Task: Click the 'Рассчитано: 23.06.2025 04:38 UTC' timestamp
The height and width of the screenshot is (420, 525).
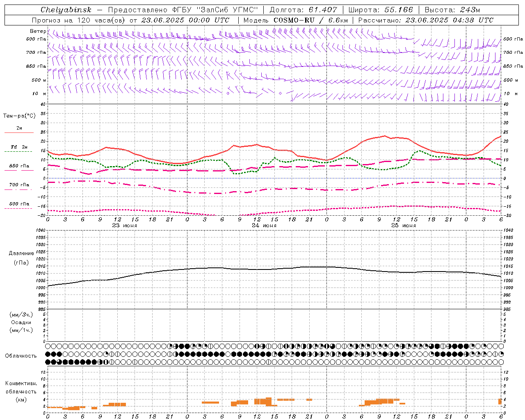Action: tap(426, 20)
